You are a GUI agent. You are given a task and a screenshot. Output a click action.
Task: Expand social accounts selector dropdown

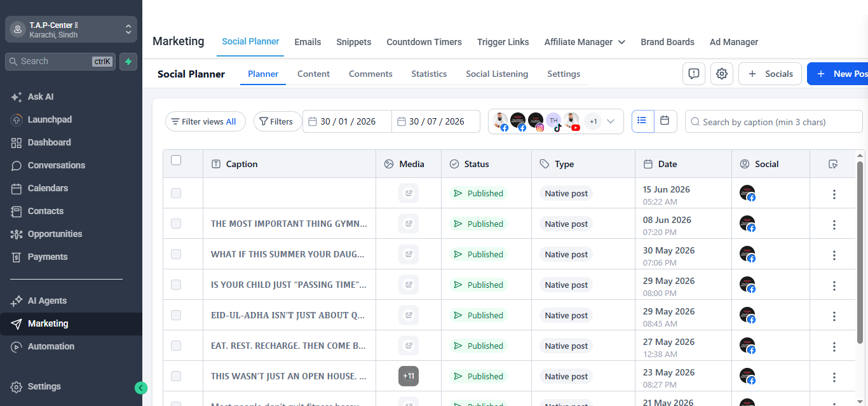coord(611,121)
